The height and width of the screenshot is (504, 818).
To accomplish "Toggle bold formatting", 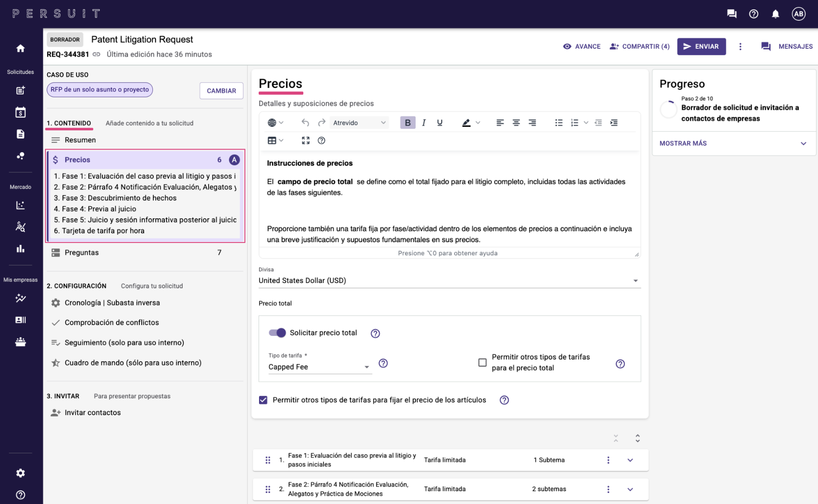I will 407,123.
